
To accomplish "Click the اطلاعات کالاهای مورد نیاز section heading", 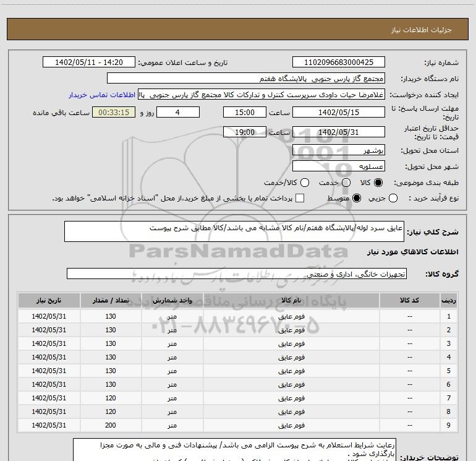I will coord(412,252).
